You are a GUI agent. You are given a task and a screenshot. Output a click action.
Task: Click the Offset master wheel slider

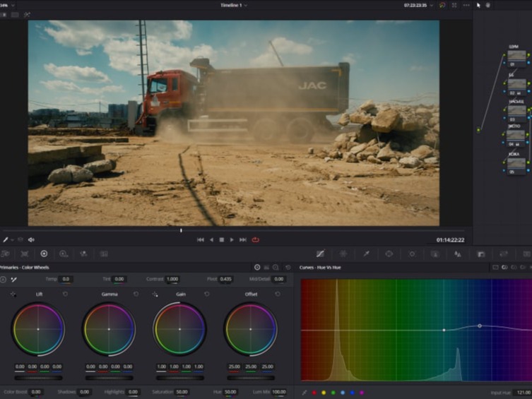(251, 378)
